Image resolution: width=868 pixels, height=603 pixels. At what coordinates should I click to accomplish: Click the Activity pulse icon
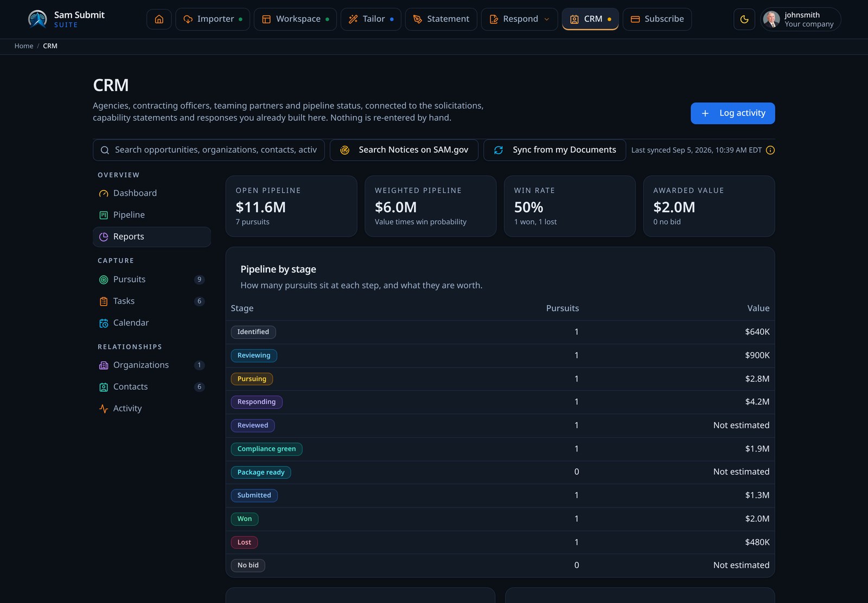[104, 409]
